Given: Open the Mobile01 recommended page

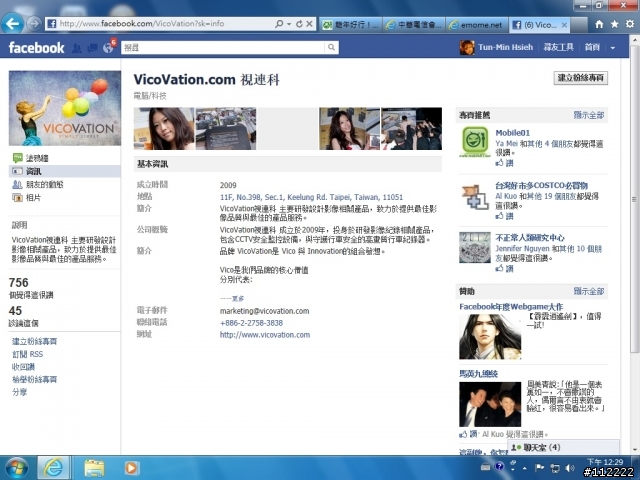Looking at the screenshot, I should pyautogui.click(x=513, y=133).
